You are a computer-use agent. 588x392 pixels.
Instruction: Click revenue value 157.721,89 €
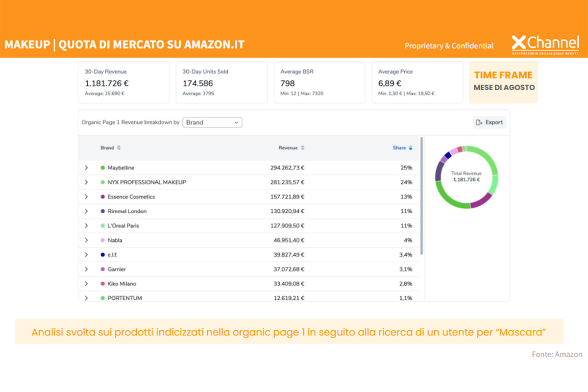point(288,196)
